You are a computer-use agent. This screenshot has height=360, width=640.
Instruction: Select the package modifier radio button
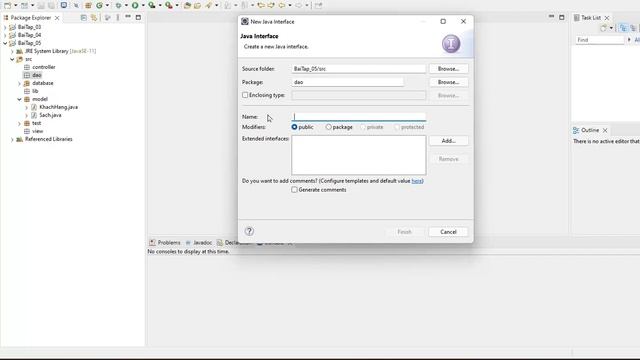pyautogui.click(x=329, y=127)
